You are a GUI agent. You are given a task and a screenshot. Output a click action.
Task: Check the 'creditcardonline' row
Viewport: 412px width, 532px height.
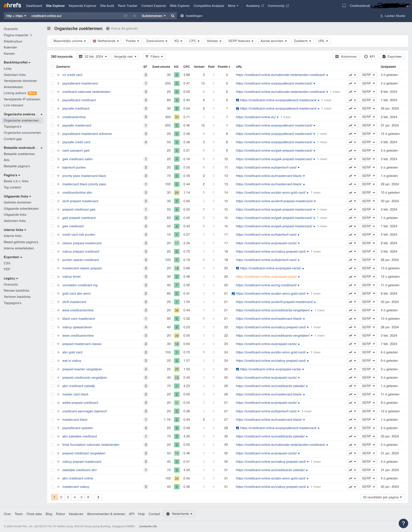click(x=53, y=117)
